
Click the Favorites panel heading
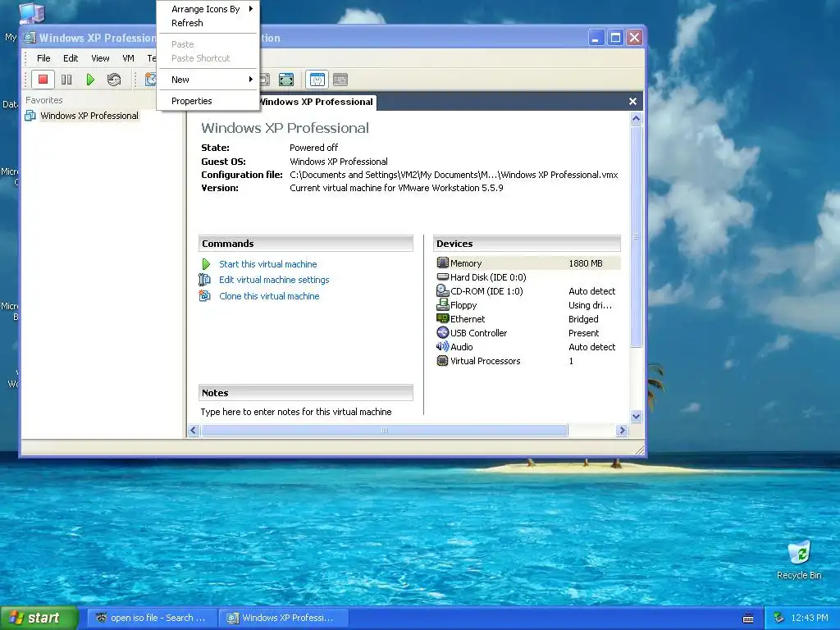point(44,100)
